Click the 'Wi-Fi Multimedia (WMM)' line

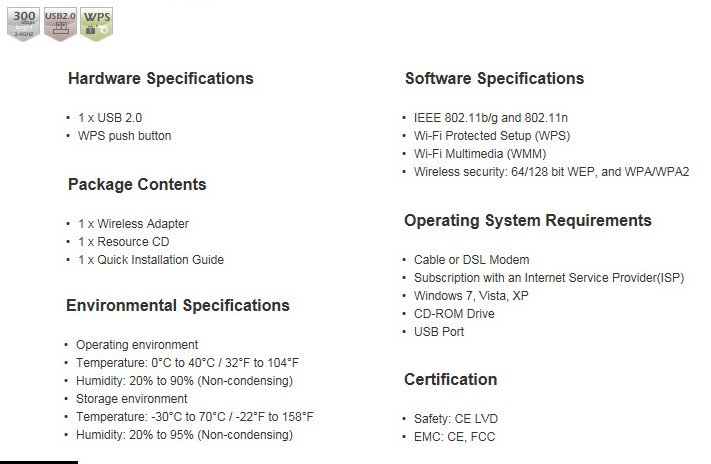(480, 154)
